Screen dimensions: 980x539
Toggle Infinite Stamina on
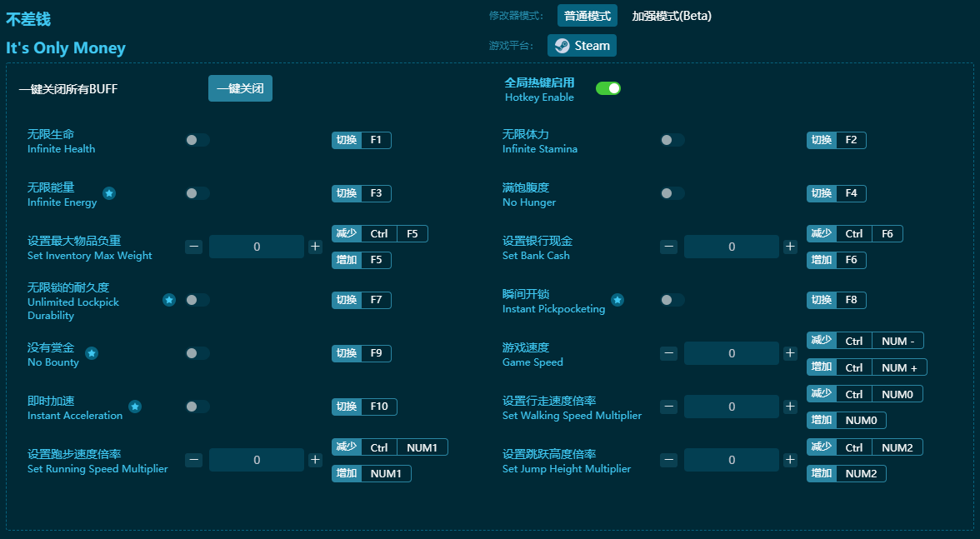[672, 140]
